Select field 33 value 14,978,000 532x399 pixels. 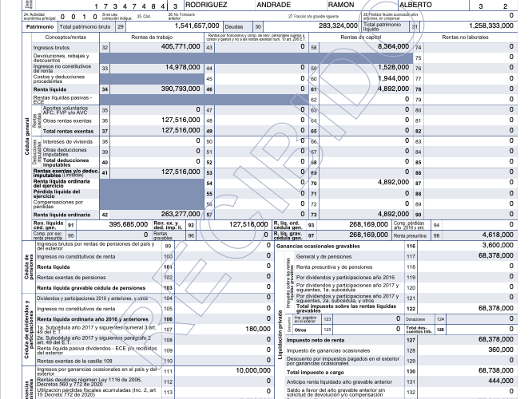pos(156,69)
